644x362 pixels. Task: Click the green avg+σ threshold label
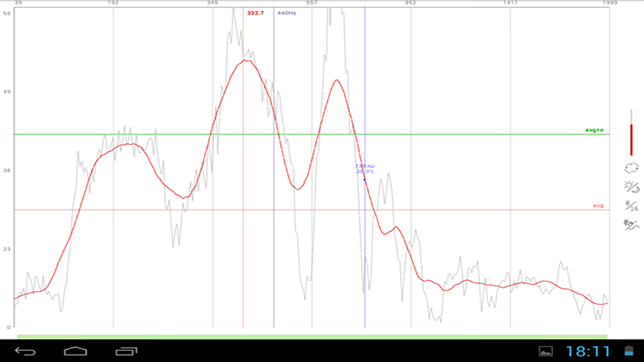tap(594, 130)
